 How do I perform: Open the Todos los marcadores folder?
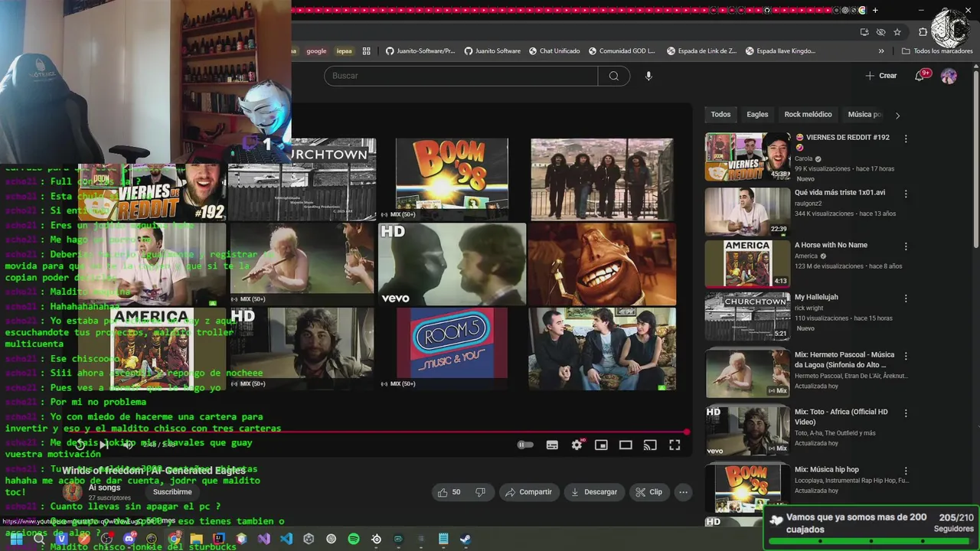click(x=937, y=51)
